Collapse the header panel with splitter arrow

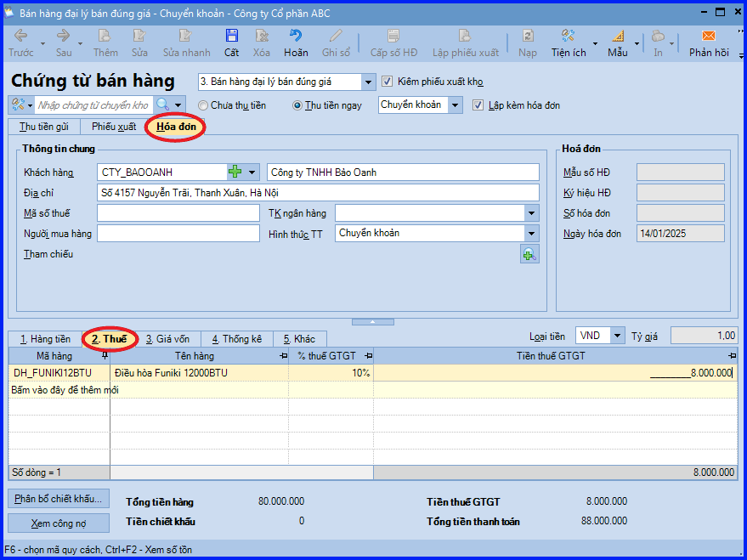(373, 322)
